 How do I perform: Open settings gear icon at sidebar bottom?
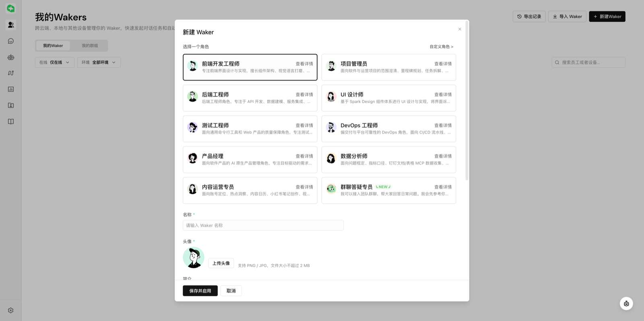pos(11,311)
